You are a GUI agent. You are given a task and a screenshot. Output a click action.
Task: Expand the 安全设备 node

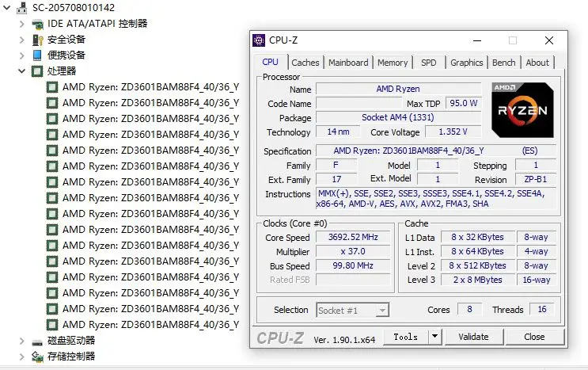pos(22,40)
